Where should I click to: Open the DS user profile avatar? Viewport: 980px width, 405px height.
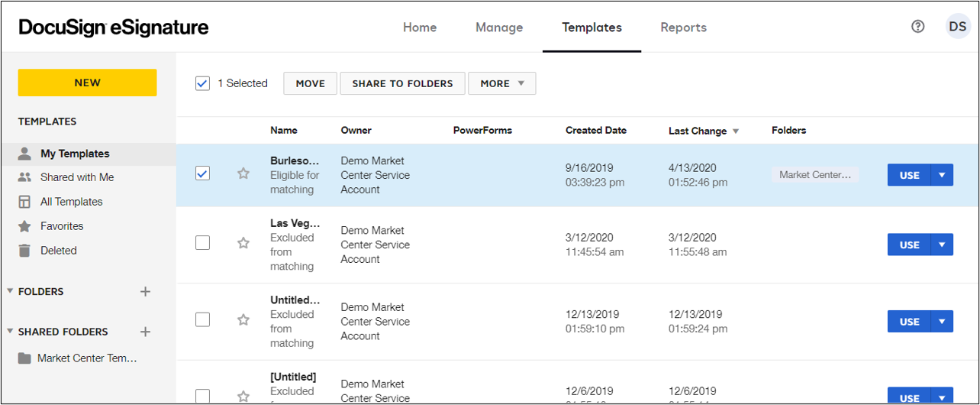(957, 27)
